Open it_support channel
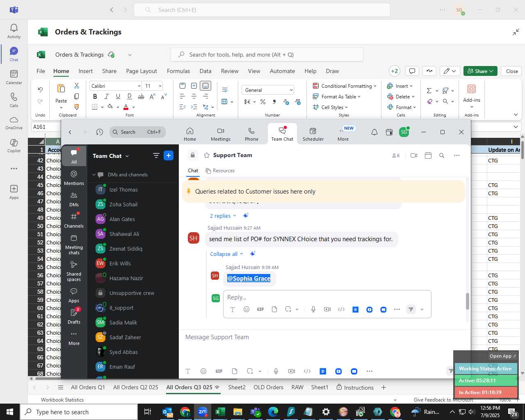This screenshot has height=420, width=525. click(133, 308)
